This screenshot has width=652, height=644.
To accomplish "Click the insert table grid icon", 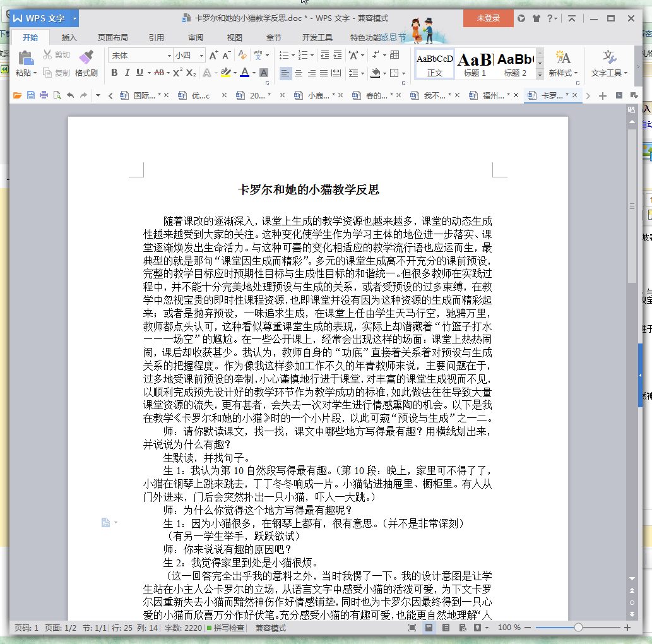I will coord(394,55).
